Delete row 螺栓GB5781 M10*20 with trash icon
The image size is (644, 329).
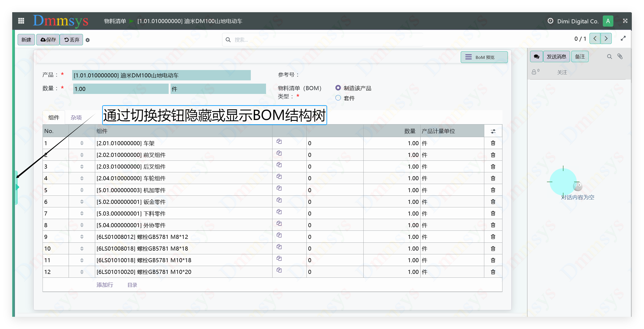coord(493,272)
